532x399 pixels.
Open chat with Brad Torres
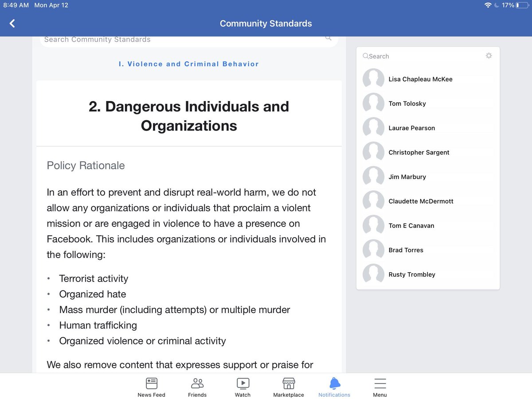(x=428, y=250)
